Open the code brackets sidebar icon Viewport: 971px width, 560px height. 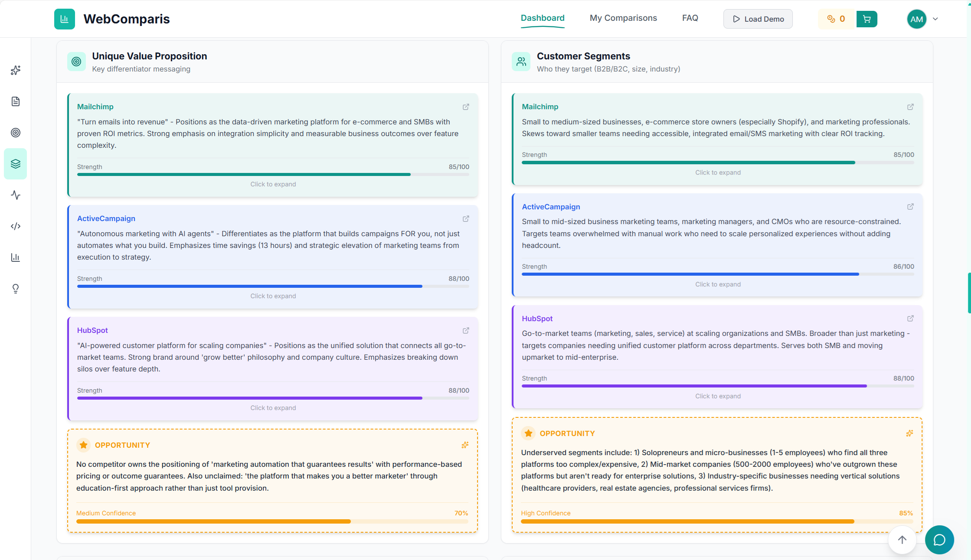[16, 226]
